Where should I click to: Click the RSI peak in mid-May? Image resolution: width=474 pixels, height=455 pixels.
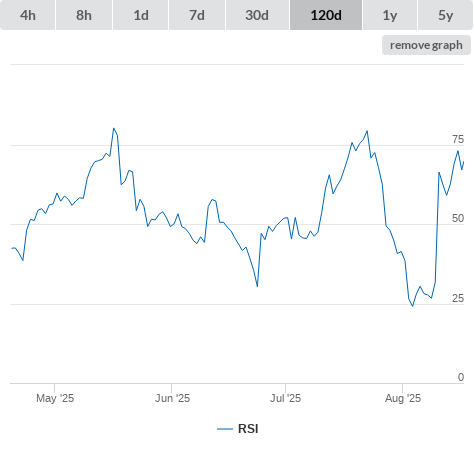tap(114, 128)
